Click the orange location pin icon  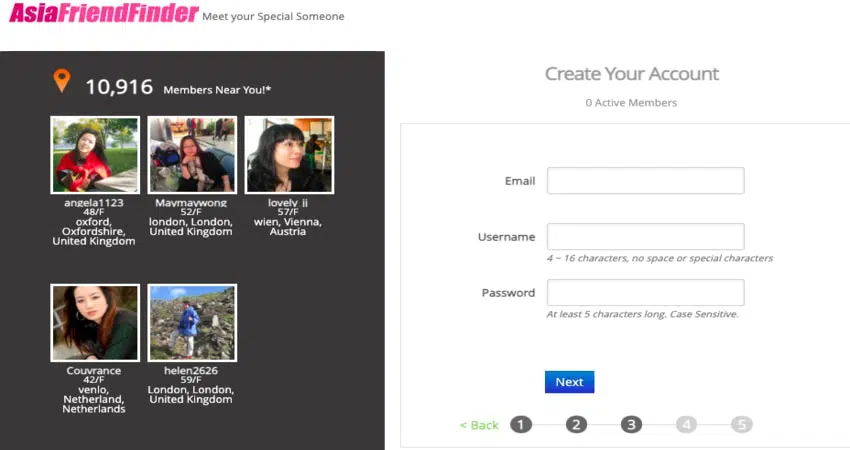tap(62, 81)
